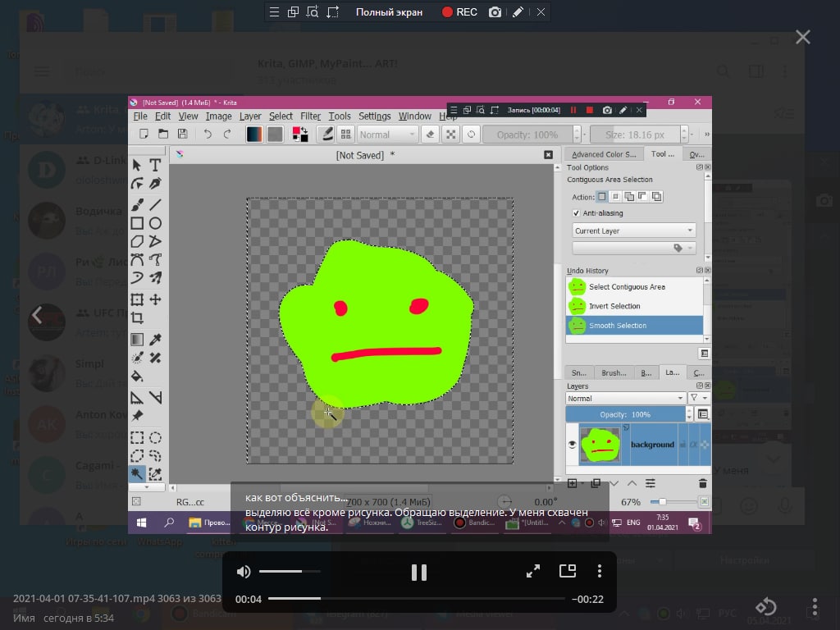
Task: Click Полный экран mode label
Action: coord(389,11)
